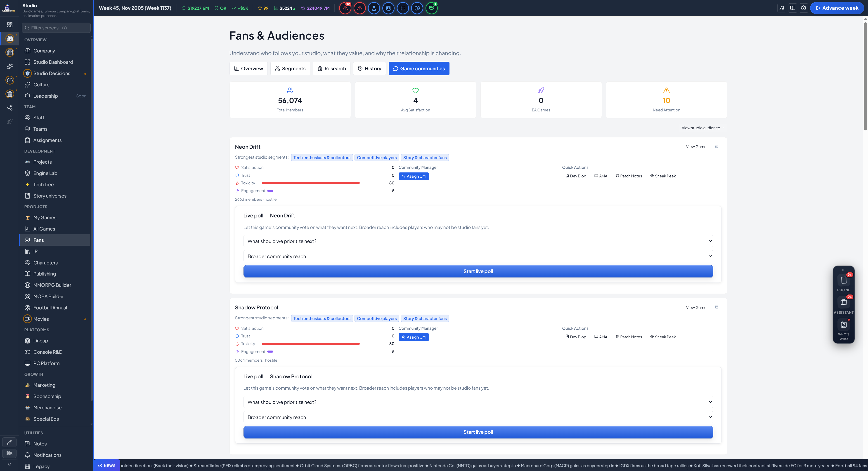Click the Neon Drift engagement bar
This screenshot has width=868, height=471.
[270, 191]
